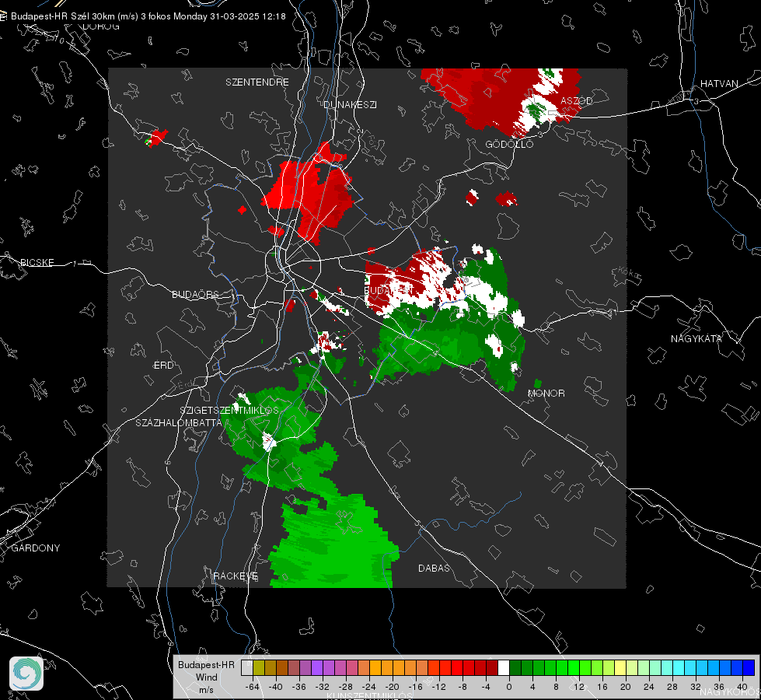The image size is (761, 700).
Task: Select the white zero-value legend swatch
Action: click(504, 667)
